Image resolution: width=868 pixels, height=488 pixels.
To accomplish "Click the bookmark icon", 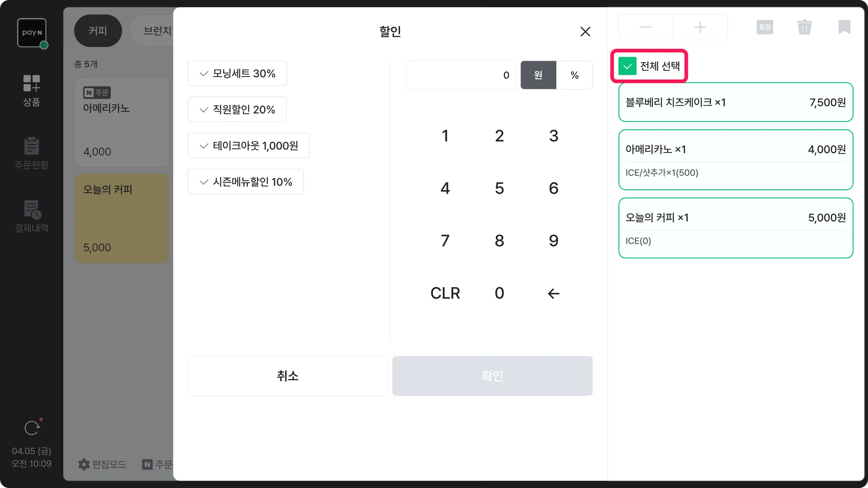I will point(844,27).
